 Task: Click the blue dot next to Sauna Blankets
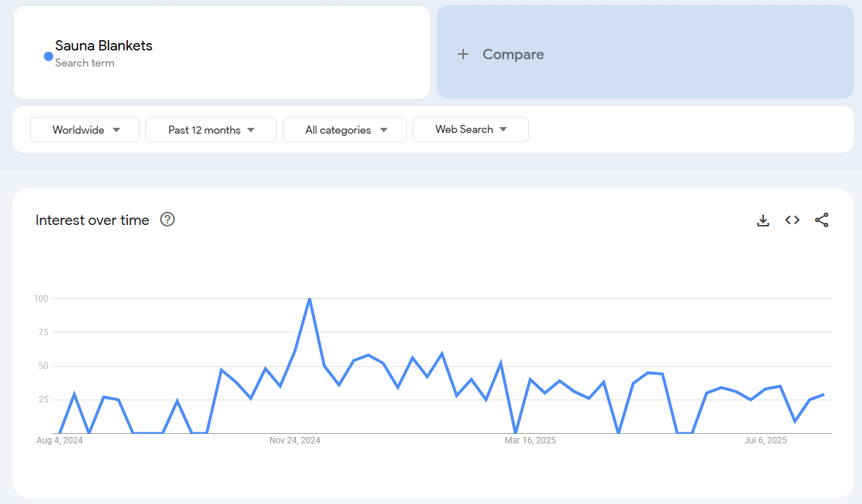[x=48, y=56]
